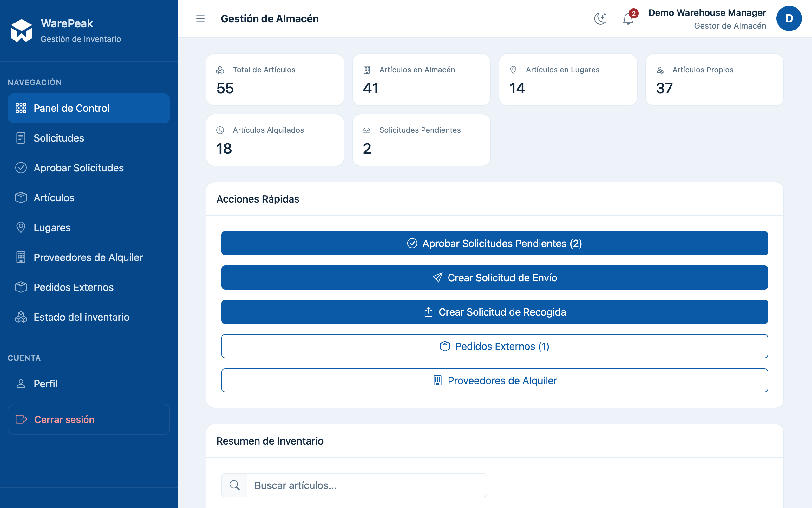Click the Artículos Alquilados 18 card
Viewport: 812px width, 508px height.
tap(275, 140)
